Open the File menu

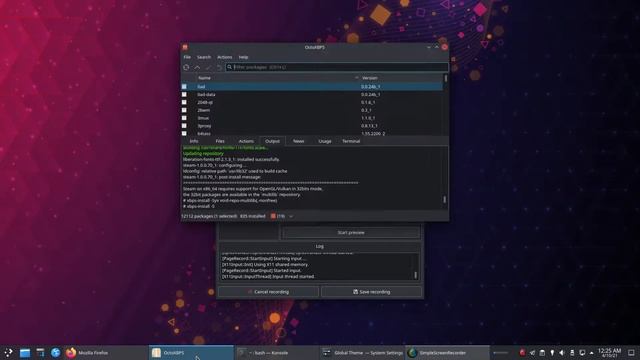[x=187, y=57]
